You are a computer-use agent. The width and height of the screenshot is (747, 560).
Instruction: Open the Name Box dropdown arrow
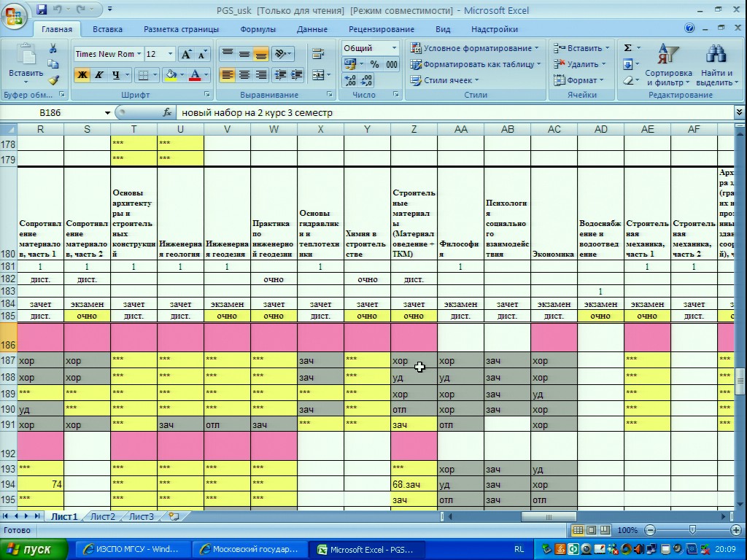pos(107,113)
